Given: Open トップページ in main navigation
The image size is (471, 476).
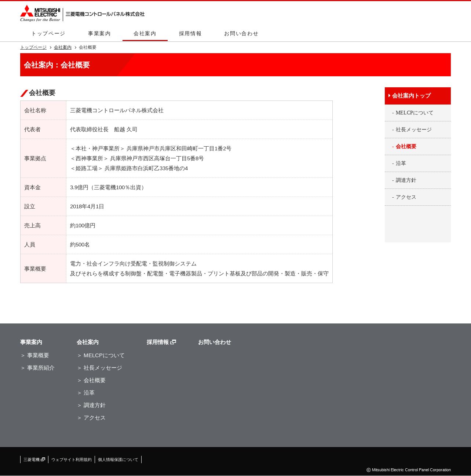Looking at the screenshot, I should tap(48, 33).
